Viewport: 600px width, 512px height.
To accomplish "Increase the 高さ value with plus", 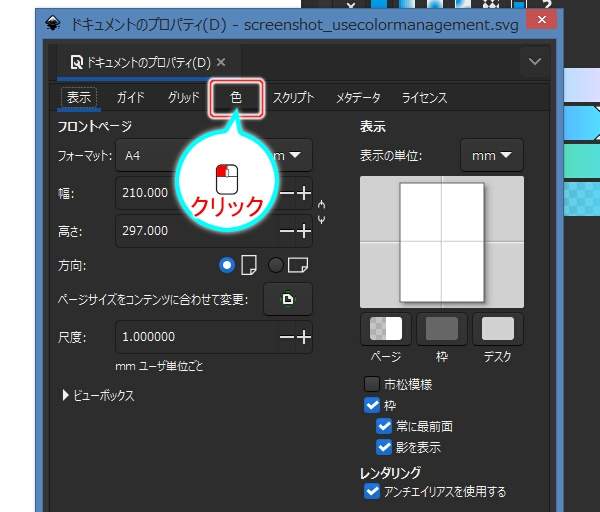I will [304, 231].
